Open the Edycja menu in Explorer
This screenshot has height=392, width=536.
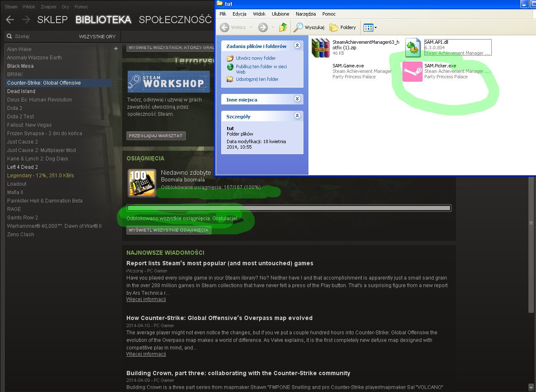tap(239, 14)
